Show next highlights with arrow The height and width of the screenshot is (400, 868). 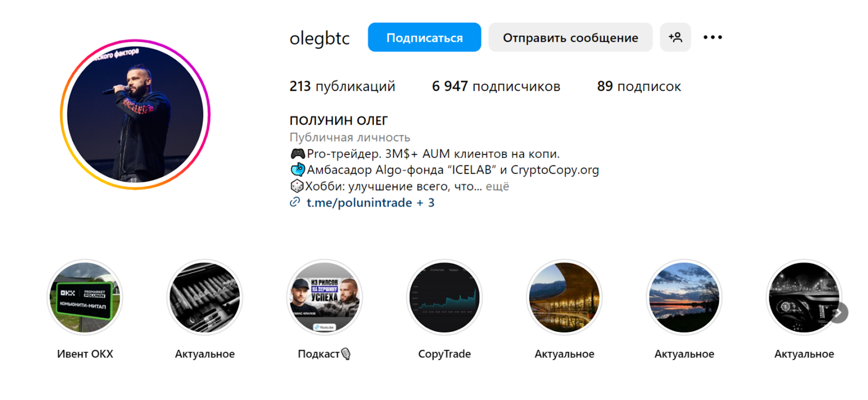pyautogui.click(x=839, y=313)
